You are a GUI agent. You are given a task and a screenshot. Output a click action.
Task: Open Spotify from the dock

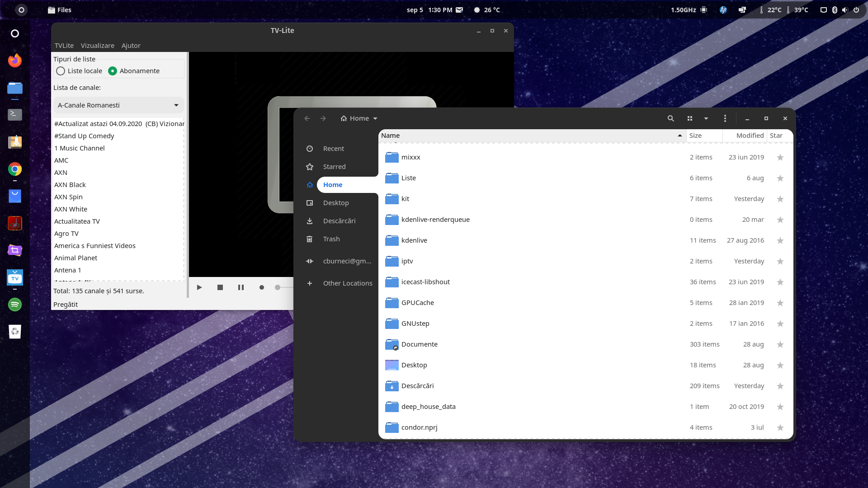pyautogui.click(x=15, y=305)
